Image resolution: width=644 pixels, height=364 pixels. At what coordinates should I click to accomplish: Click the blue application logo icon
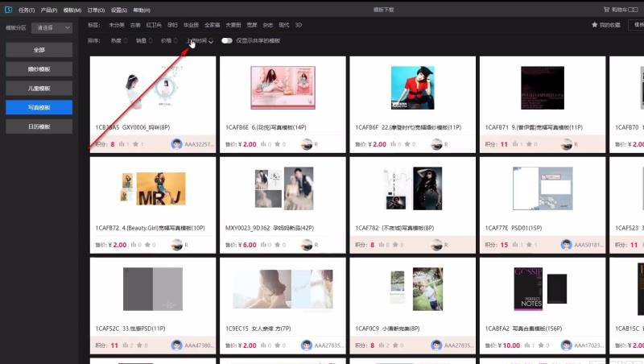pos(8,10)
